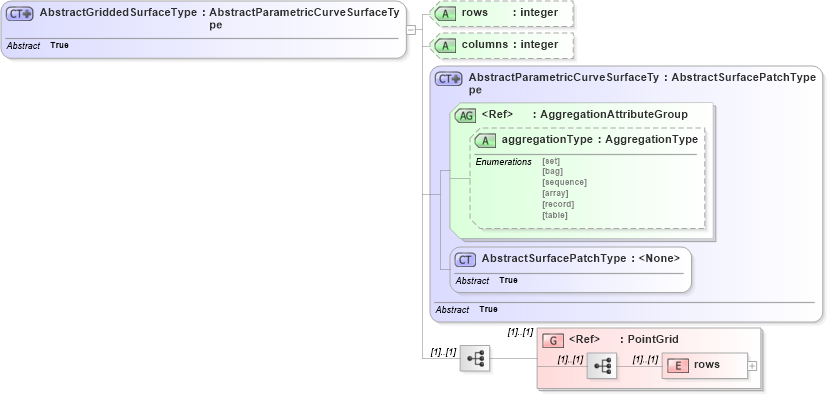This screenshot has width=827, height=394.
Task: Select the rows element name in PointGrid
Action: point(707,364)
